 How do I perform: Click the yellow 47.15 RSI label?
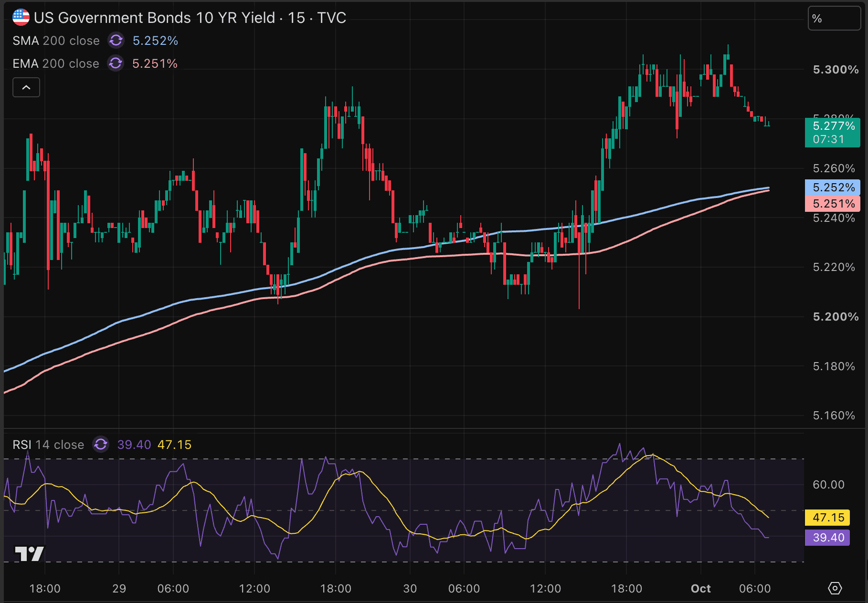(827, 518)
